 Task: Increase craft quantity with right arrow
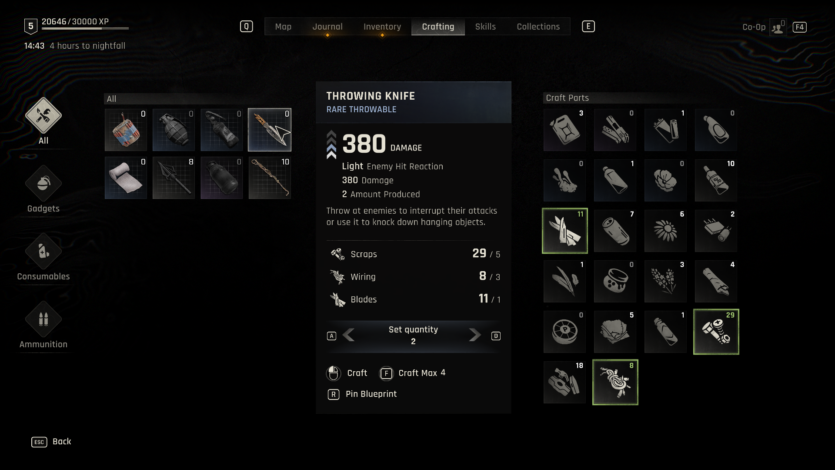point(474,335)
